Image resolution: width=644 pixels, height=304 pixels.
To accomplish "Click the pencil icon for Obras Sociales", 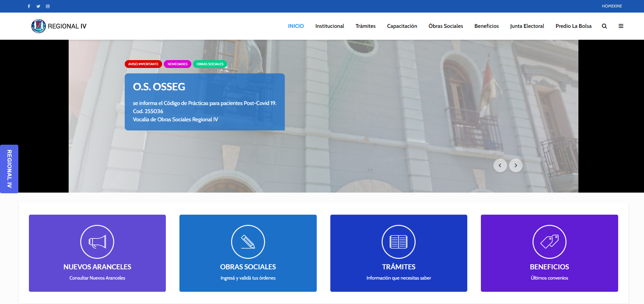I will 248,242.
